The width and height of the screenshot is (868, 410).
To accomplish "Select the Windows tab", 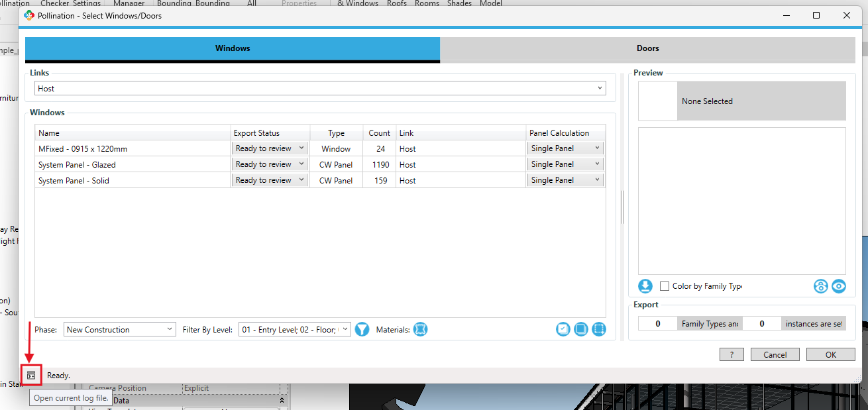I will pos(233,48).
